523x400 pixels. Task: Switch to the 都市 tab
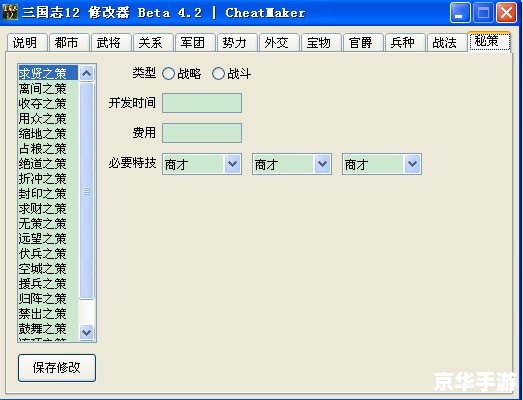click(x=69, y=43)
